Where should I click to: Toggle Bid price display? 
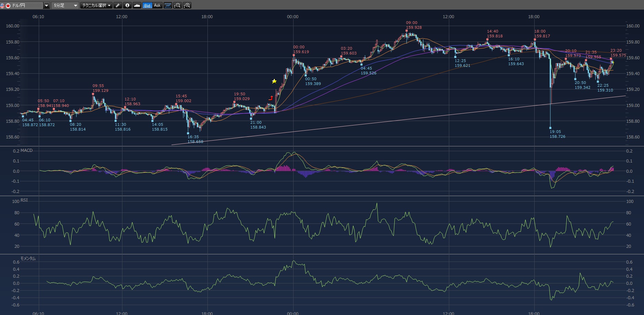click(147, 5)
